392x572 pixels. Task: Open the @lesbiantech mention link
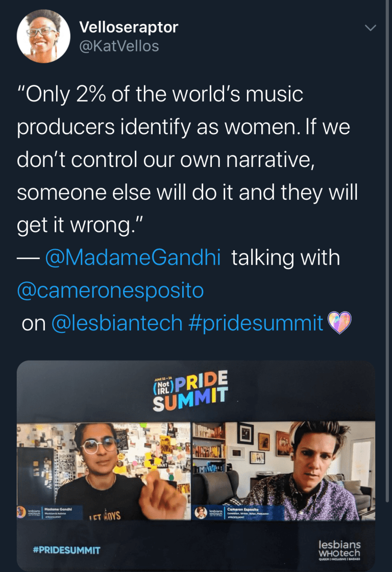pos(117,323)
